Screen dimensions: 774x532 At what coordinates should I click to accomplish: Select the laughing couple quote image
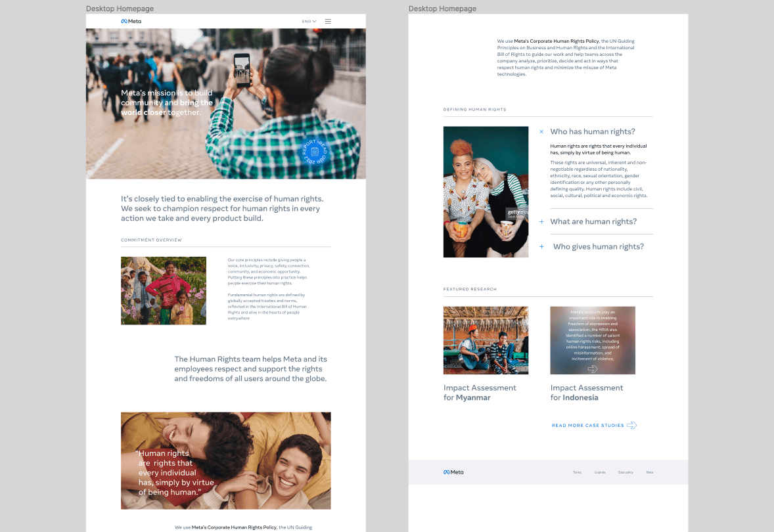coord(225,461)
